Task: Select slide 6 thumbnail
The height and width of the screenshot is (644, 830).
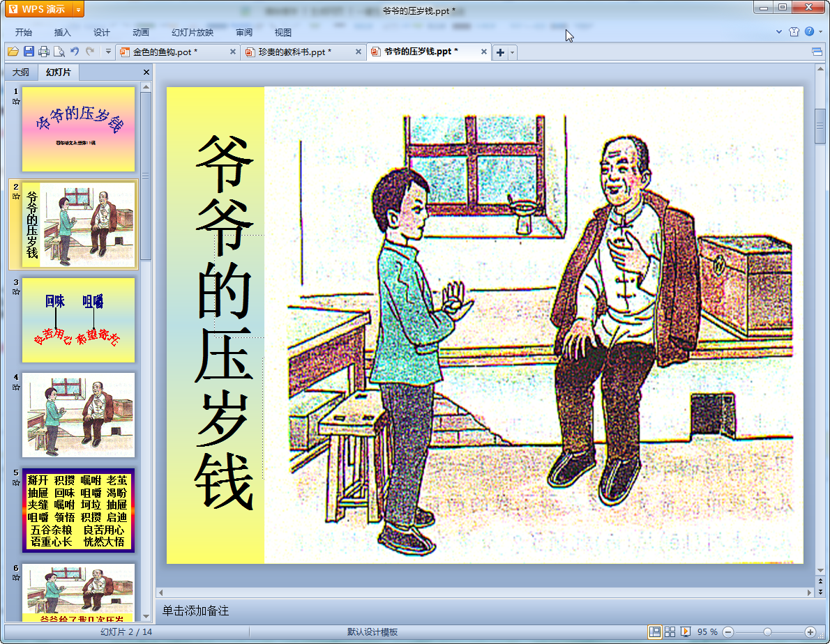Action: click(x=78, y=592)
